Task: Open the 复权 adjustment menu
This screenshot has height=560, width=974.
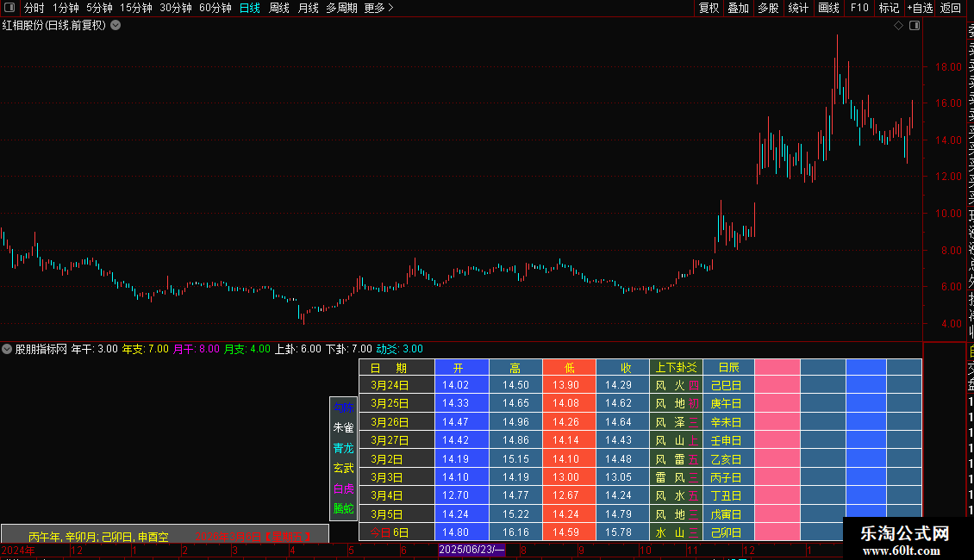Action: pos(709,8)
